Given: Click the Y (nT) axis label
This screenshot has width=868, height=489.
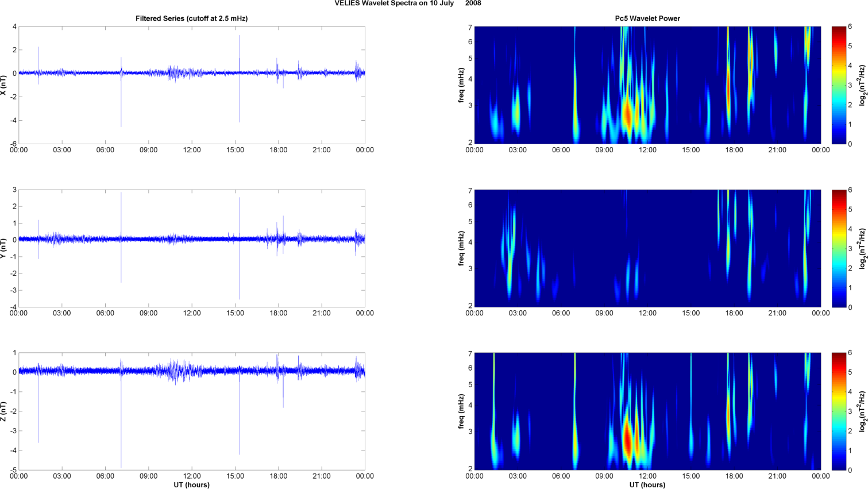Looking at the screenshot, I should point(4,248).
